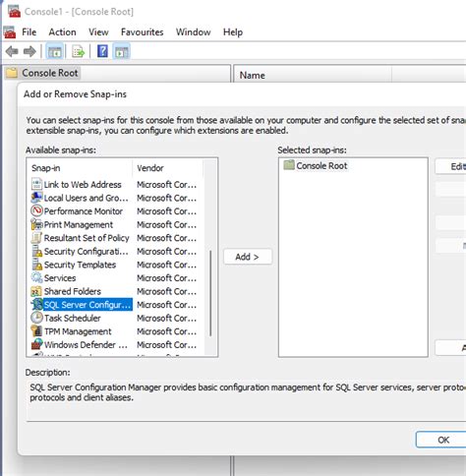Click the Security Templates icon
Image resolution: width=466 pixels, height=476 pixels.
pyautogui.click(x=36, y=265)
